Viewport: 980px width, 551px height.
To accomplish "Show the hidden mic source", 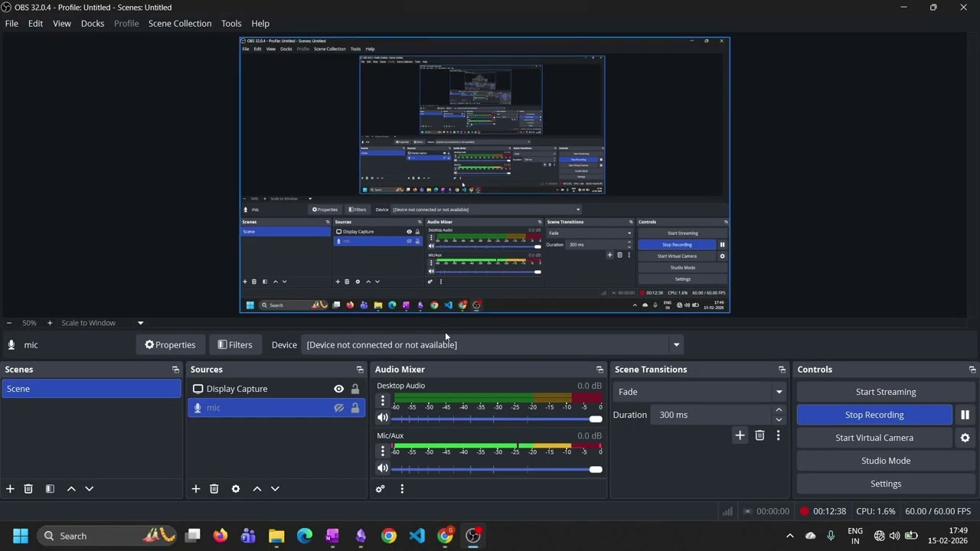I will point(338,408).
